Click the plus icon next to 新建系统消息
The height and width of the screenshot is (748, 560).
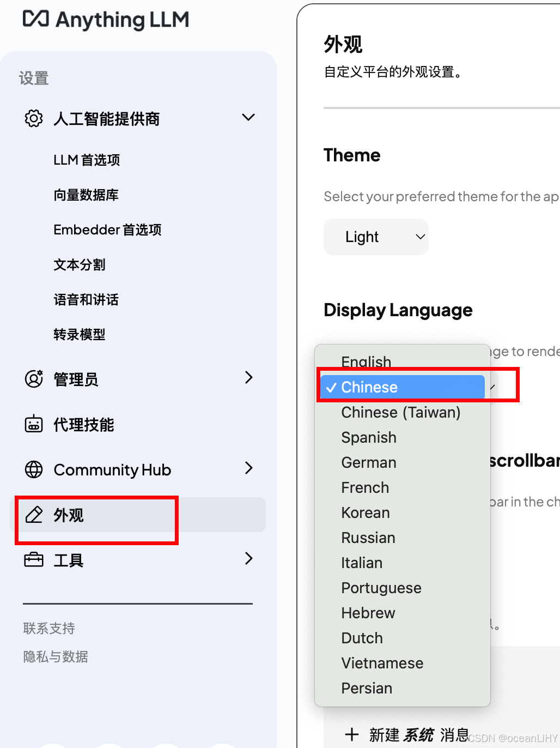(353, 735)
